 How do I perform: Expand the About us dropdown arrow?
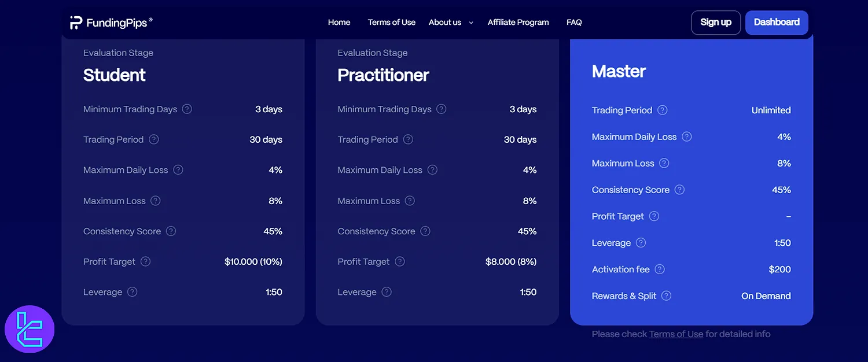[471, 23]
